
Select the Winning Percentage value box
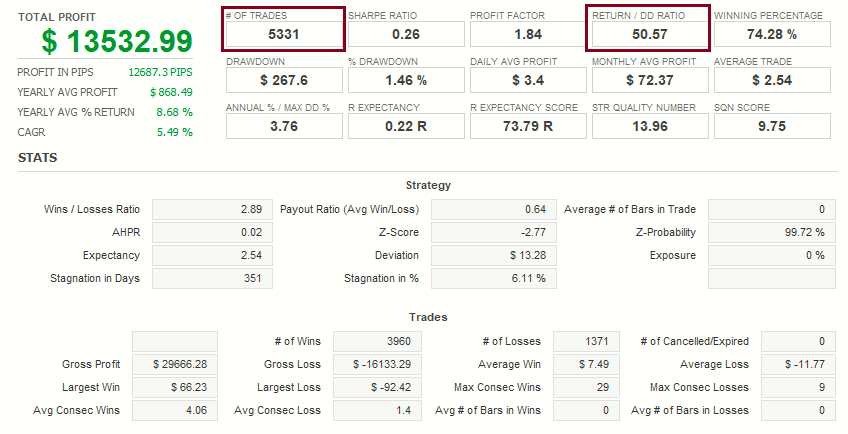772,34
